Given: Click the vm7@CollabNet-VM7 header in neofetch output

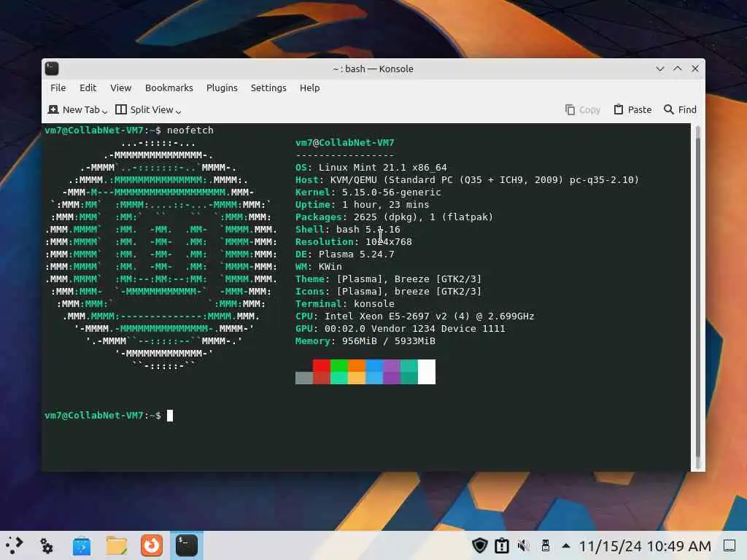Looking at the screenshot, I should tap(345, 143).
